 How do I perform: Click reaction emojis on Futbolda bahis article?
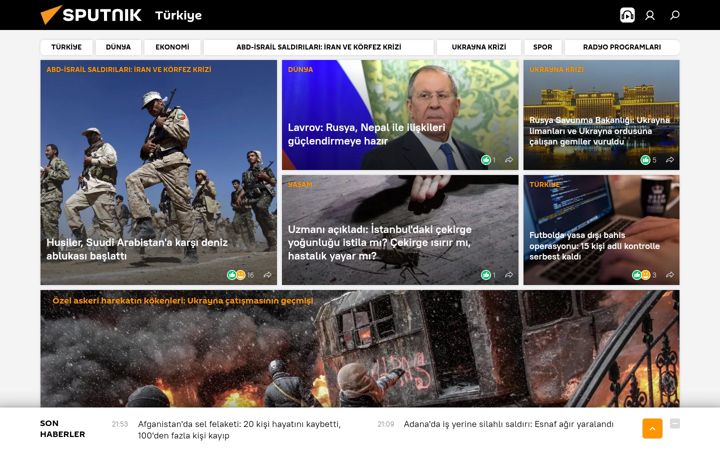tap(641, 275)
